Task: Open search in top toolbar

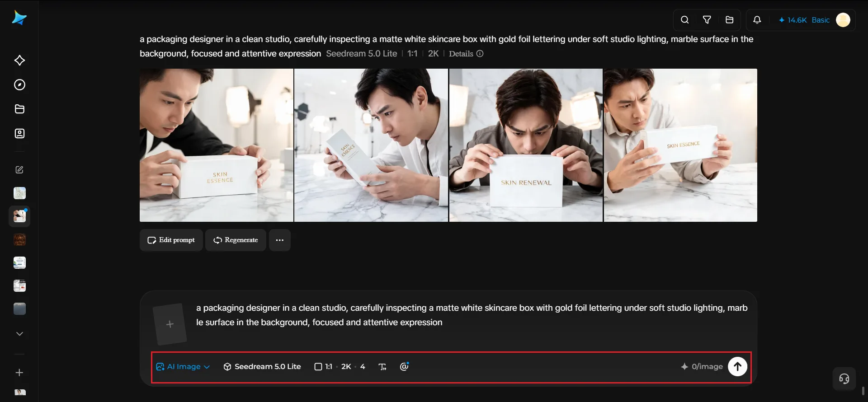Action: tap(685, 20)
